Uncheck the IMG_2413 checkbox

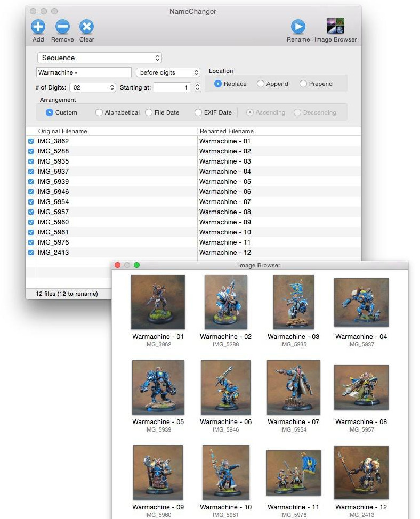[31, 253]
